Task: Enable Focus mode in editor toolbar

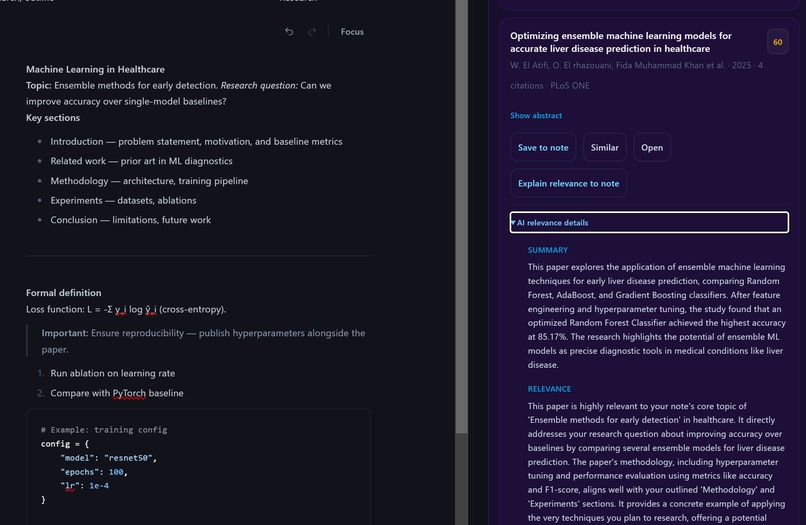Action: (x=352, y=32)
